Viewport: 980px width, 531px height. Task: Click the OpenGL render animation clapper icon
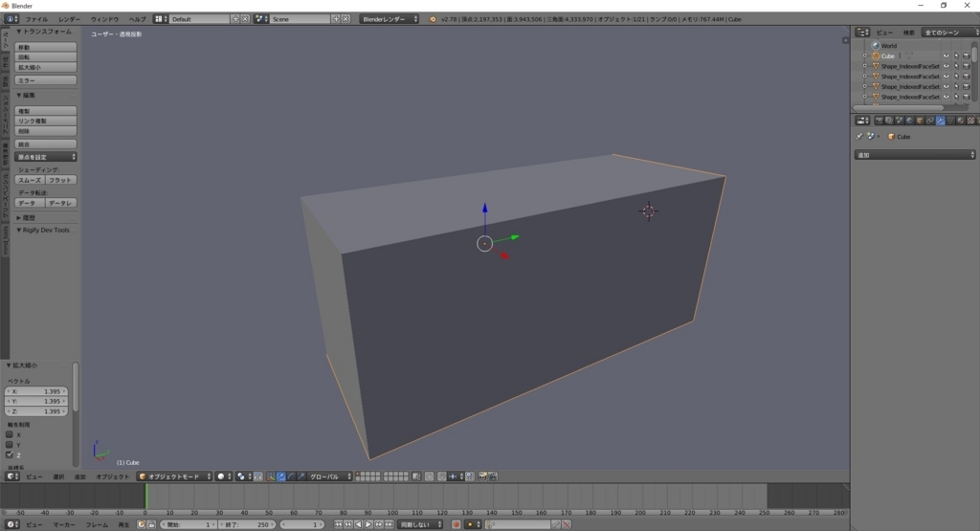click(493, 476)
